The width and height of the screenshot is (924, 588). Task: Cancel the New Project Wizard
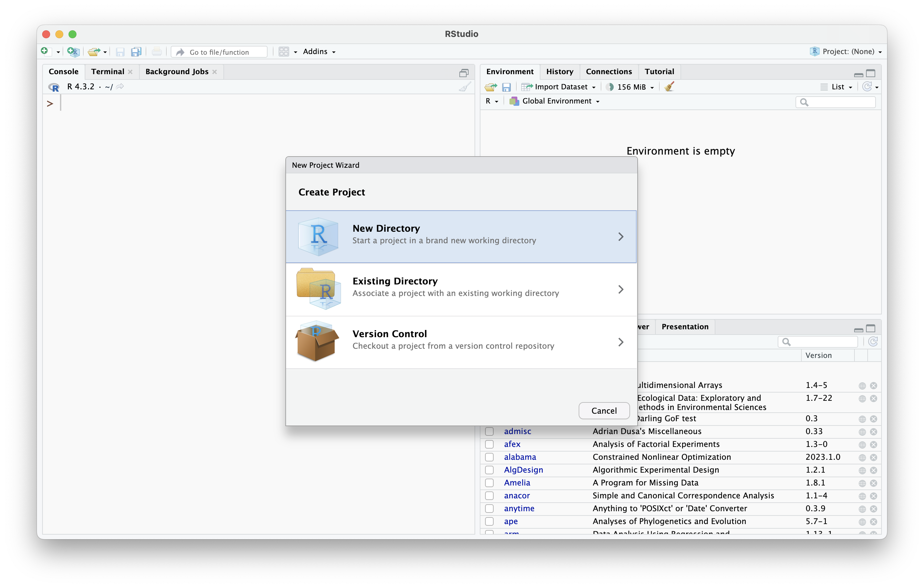tap(604, 411)
